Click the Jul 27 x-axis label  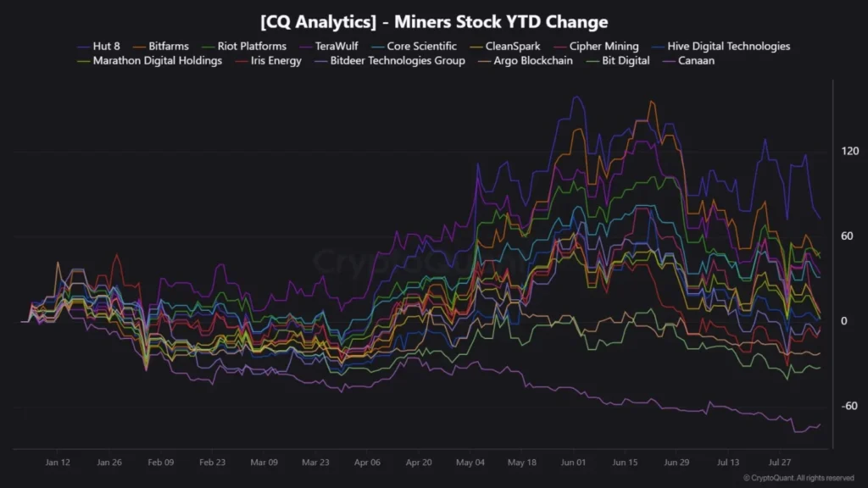(x=779, y=463)
